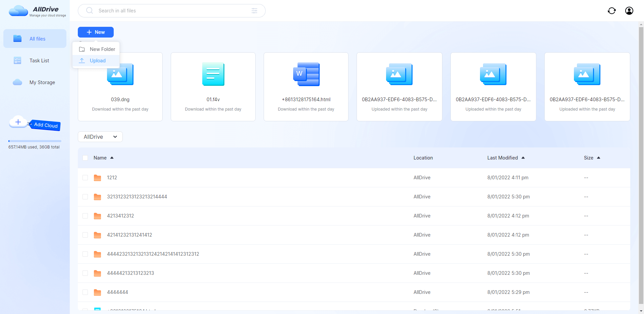The image size is (644, 314).
Task: Select Upload from the New menu
Action: click(96, 61)
